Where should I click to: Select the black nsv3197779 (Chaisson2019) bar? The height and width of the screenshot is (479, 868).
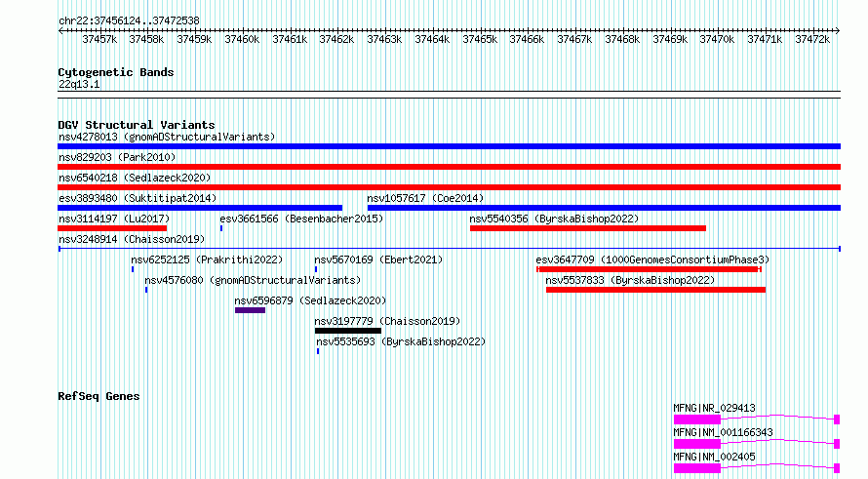348,331
